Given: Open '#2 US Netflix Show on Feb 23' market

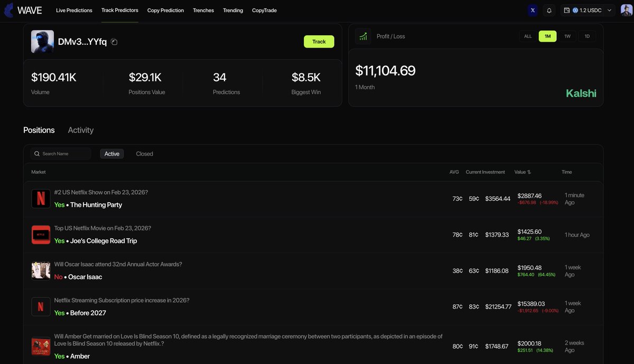Looking at the screenshot, I should click(x=101, y=192).
